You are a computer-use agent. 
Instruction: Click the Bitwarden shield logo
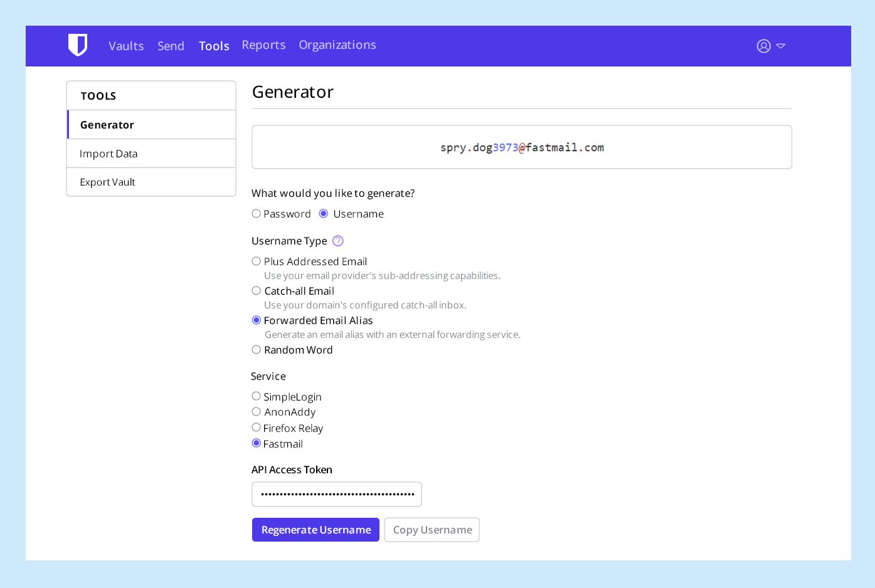78,45
